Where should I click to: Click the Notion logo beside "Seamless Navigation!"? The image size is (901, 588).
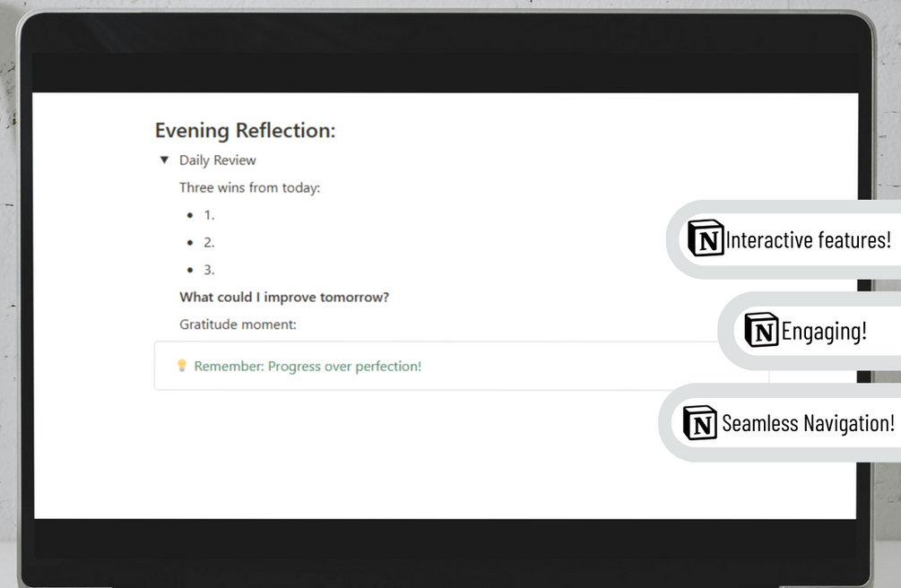(x=699, y=422)
